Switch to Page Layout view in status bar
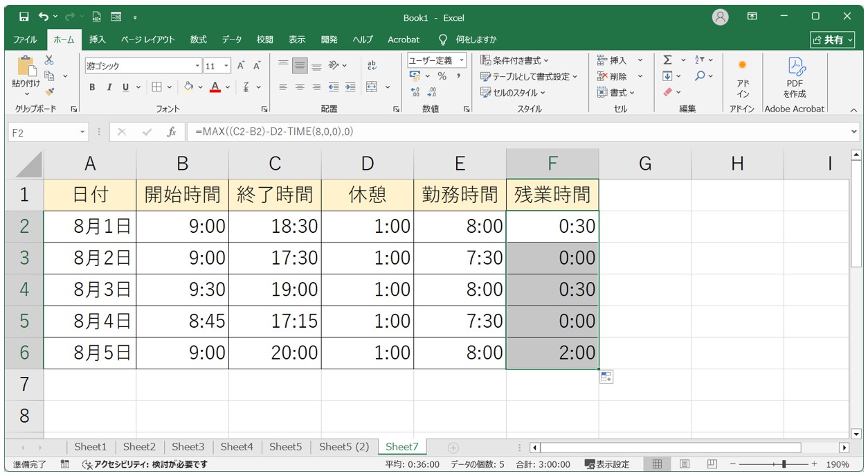 click(x=685, y=464)
